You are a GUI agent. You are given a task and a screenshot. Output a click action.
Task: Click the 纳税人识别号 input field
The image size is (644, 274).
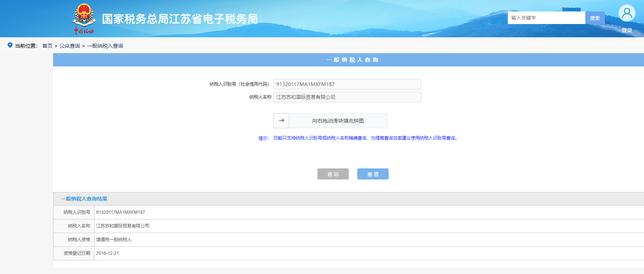pyautogui.click(x=347, y=84)
